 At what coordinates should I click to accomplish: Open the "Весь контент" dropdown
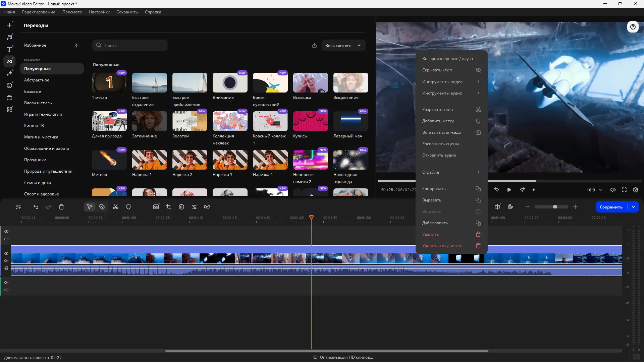tap(343, 46)
